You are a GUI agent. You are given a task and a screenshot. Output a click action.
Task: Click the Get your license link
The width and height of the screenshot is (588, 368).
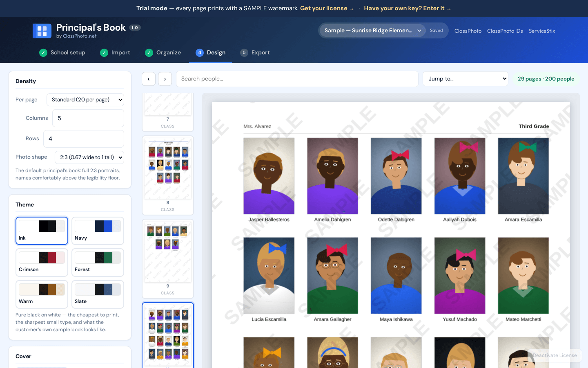point(327,9)
